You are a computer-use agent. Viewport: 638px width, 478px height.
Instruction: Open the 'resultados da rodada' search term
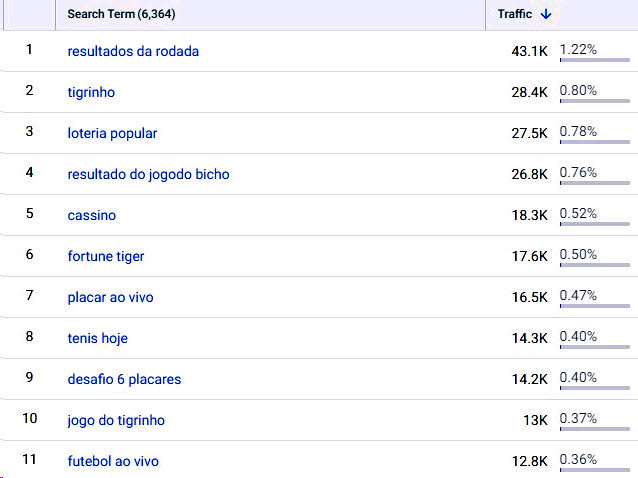pos(133,51)
